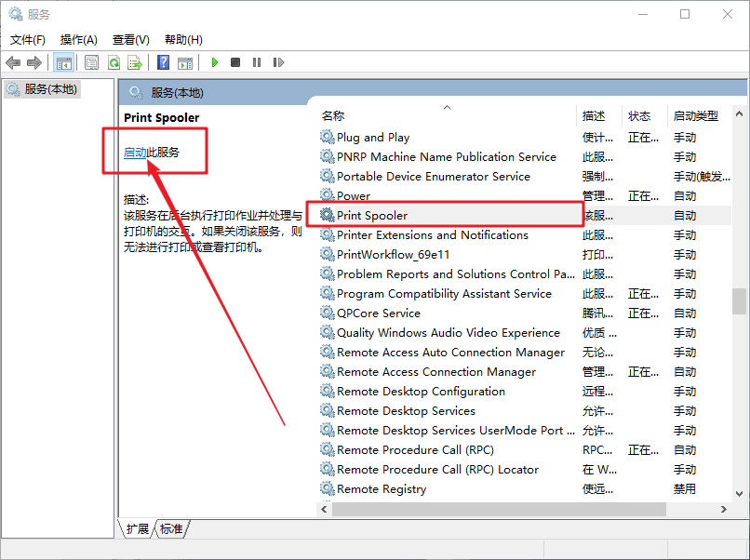This screenshot has height=560, width=750.
Task: Open the 查看(V) menu
Action: (x=131, y=39)
